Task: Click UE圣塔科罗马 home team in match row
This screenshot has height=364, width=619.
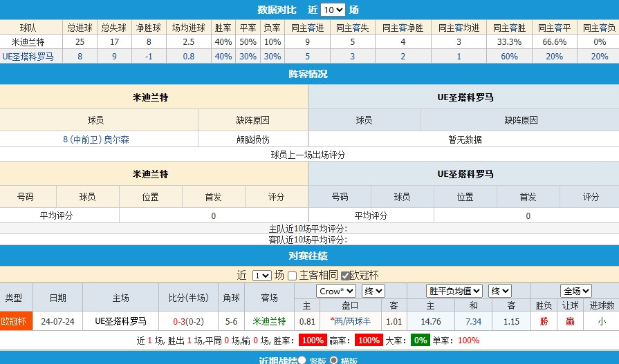Action: [120, 321]
